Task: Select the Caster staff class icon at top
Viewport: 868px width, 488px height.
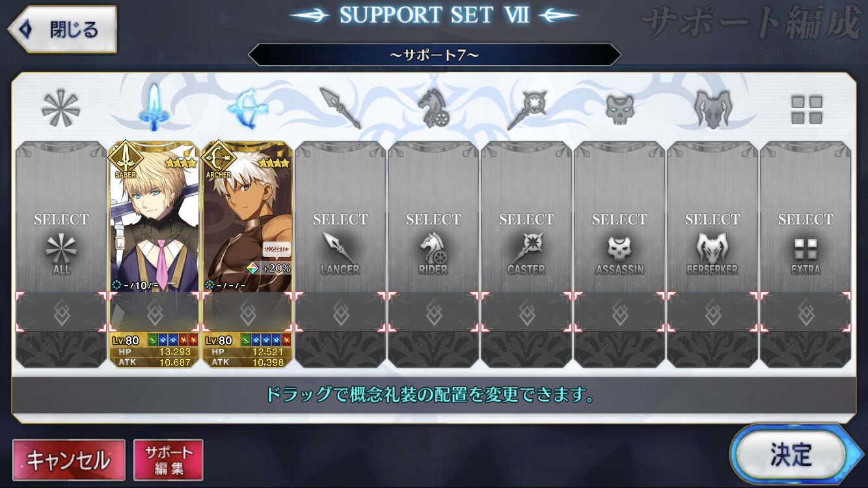Action: click(526, 109)
